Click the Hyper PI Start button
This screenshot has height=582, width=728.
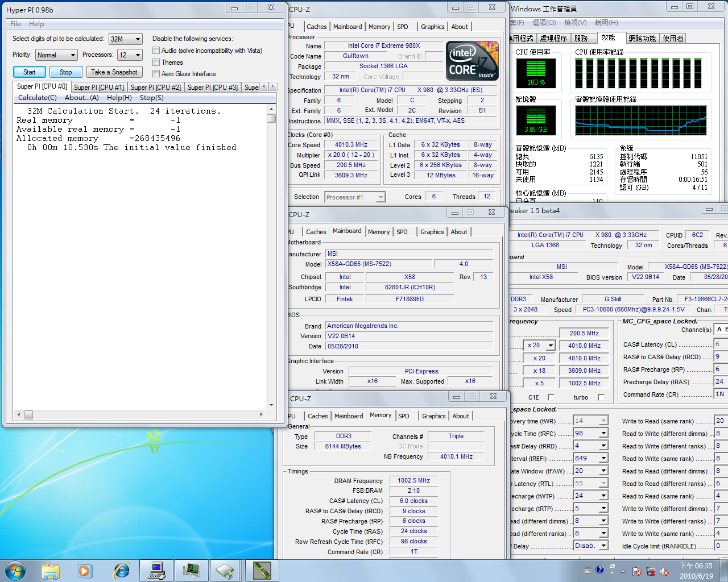click(x=30, y=72)
